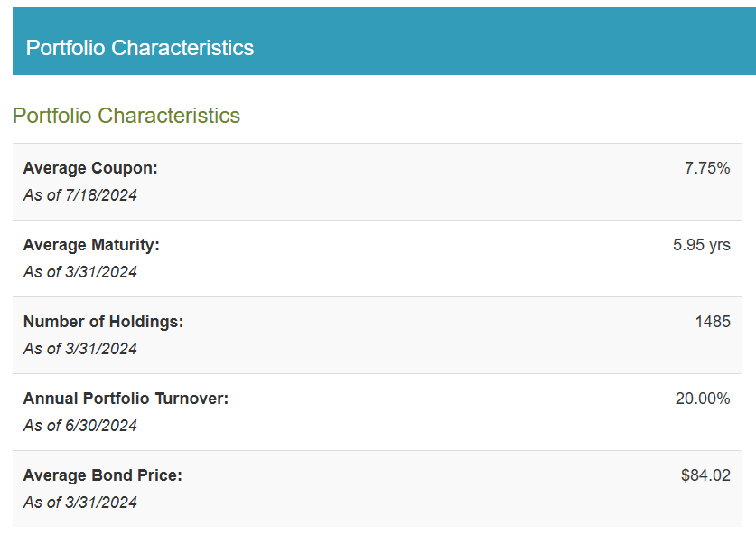The image size is (756, 545).
Task: Select the date under Average Bond Price
Action: [x=80, y=503]
